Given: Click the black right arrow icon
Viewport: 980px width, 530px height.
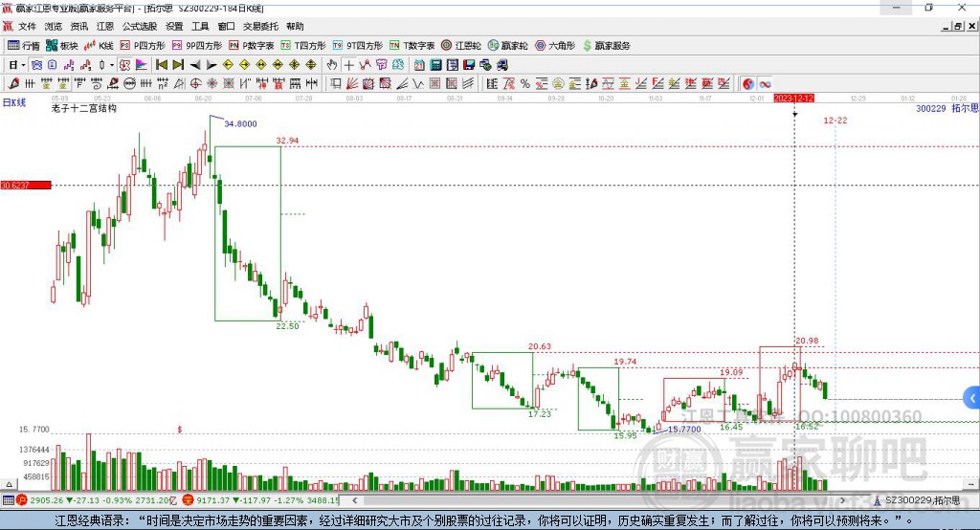Looking at the screenshot, I should click(x=212, y=65).
